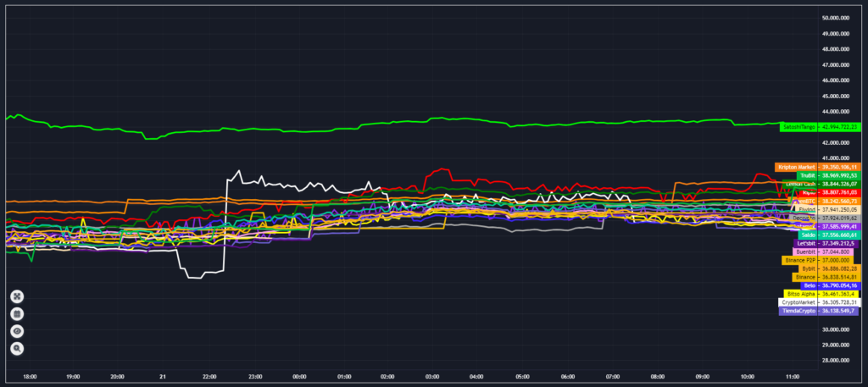Click the zoom magnifier icon
The image size is (868, 387).
point(17,348)
